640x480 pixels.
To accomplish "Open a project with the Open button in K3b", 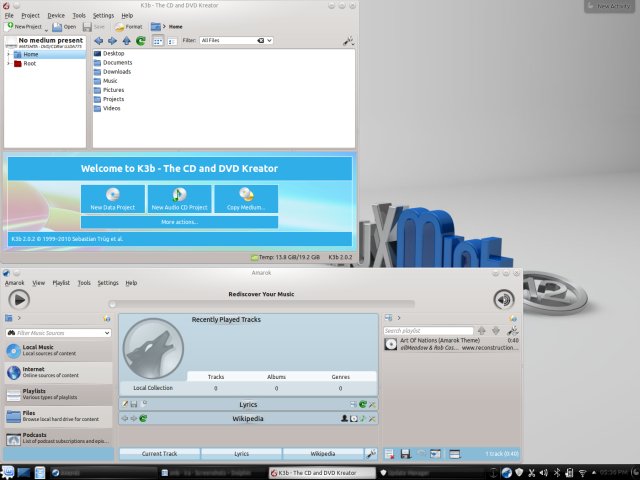I will pos(64,27).
